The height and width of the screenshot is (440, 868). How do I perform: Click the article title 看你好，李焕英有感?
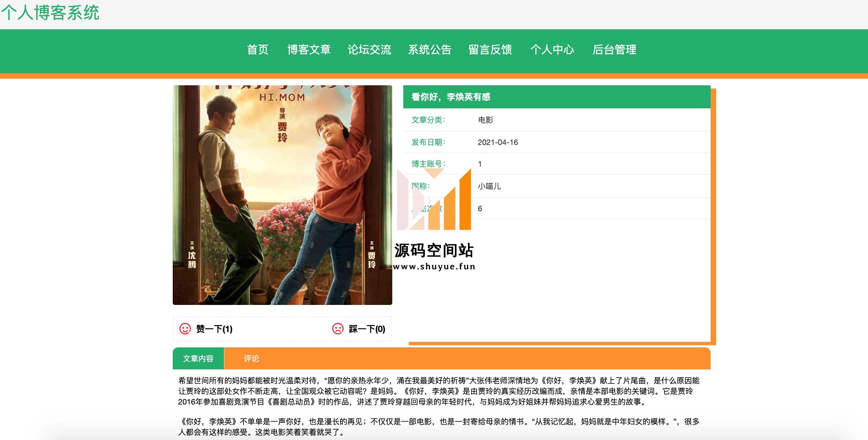click(x=451, y=97)
